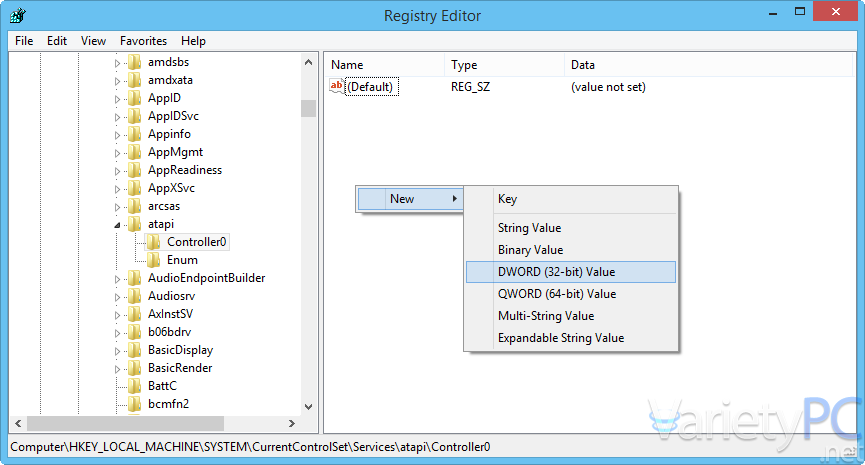865x465 pixels.
Task: Collapse the atapi tree node
Action: pyautogui.click(x=118, y=225)
